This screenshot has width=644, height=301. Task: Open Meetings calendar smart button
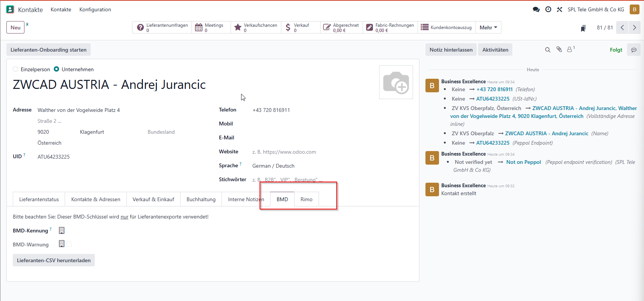(x=211, y=28)
